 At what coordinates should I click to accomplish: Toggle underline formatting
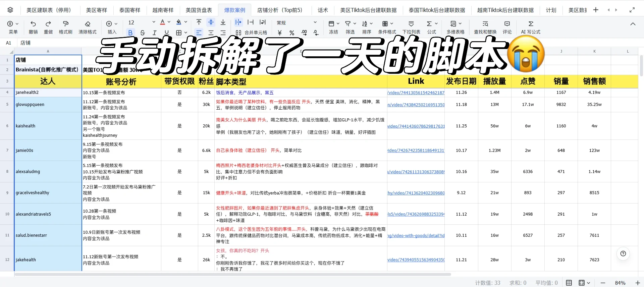167,33
